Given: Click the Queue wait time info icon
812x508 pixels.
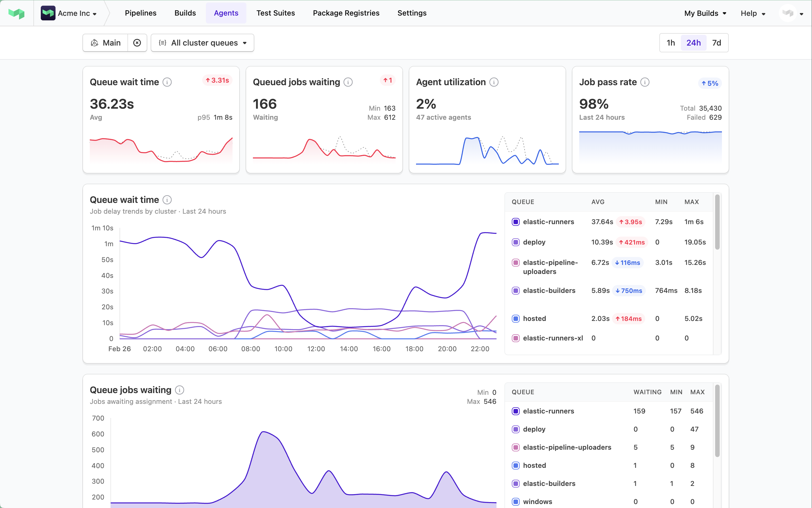Looking at the screenshot, I should [x=167, y=82].
